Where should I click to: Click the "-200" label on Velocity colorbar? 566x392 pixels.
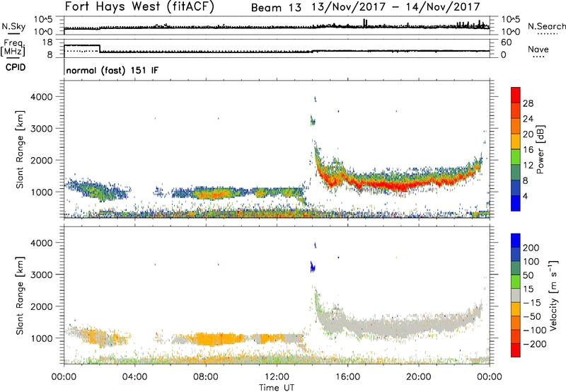tap(535, 344)
